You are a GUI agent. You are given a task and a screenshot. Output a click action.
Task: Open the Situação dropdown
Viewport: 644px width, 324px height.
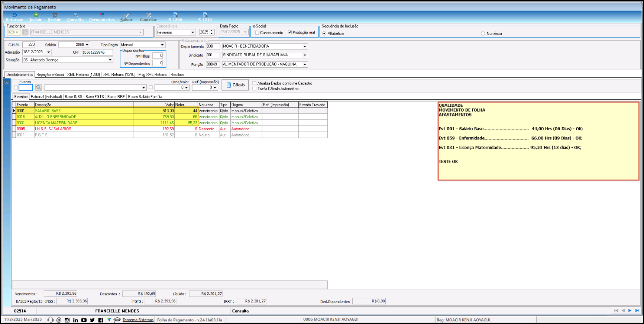(x=110, y=60)
